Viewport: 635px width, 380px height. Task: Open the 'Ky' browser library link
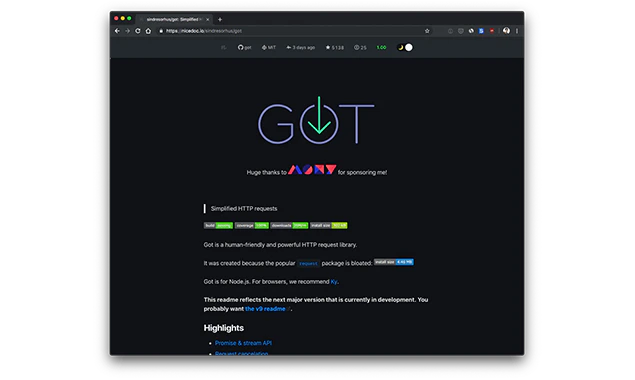pos(334,282)
